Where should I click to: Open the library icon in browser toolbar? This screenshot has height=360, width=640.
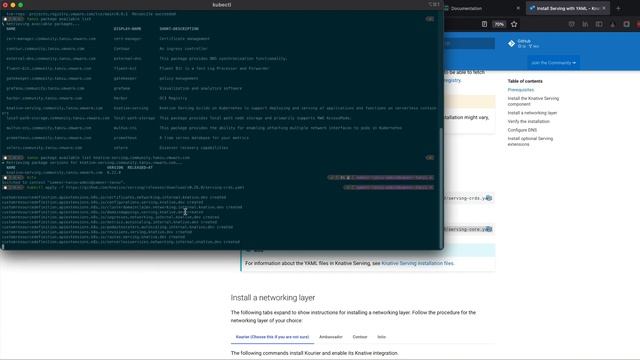pos(585,24)
